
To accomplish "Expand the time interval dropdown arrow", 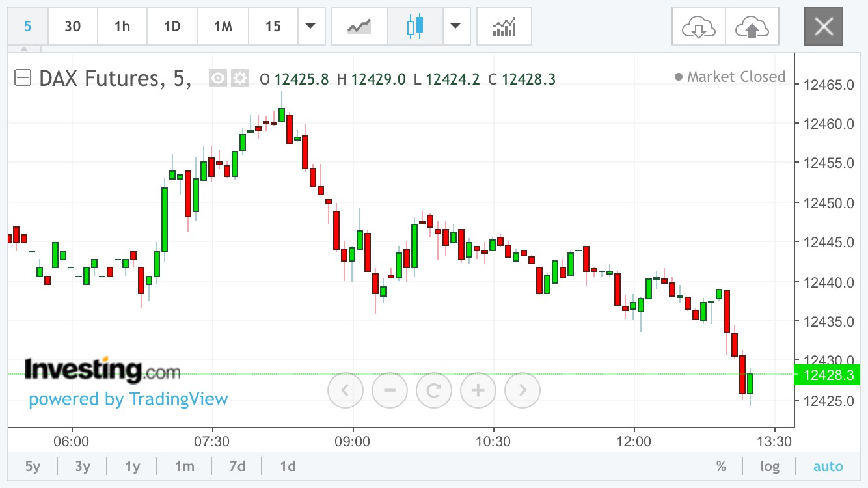I will [x=310, y=26].
